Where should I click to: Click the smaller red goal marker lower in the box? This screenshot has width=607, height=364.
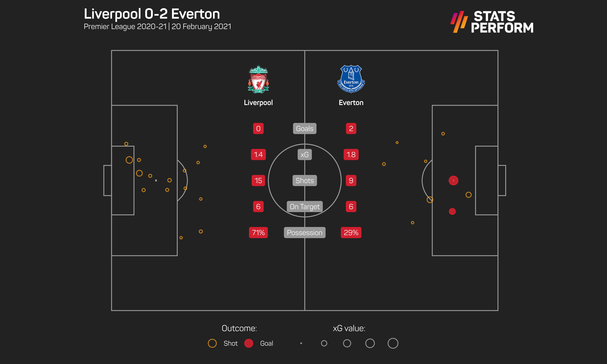[452, 211]
